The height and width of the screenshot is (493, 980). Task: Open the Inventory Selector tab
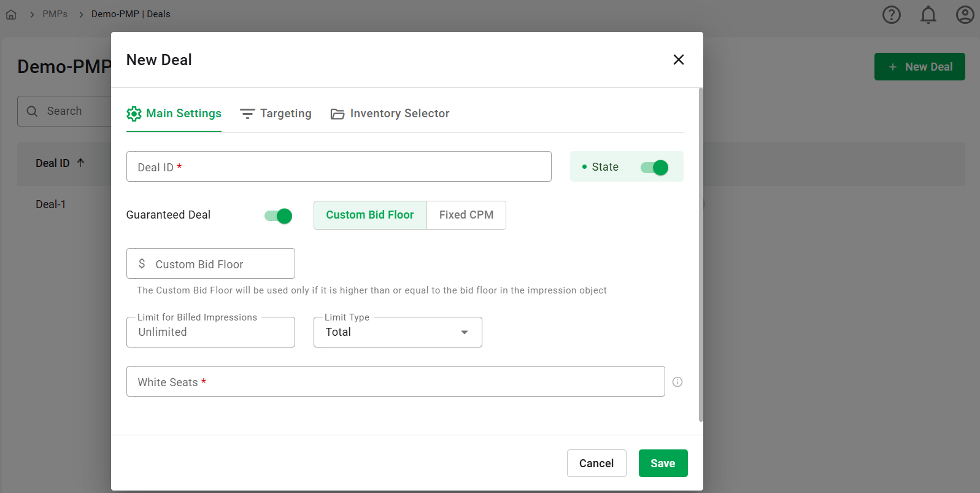point(390,114)
